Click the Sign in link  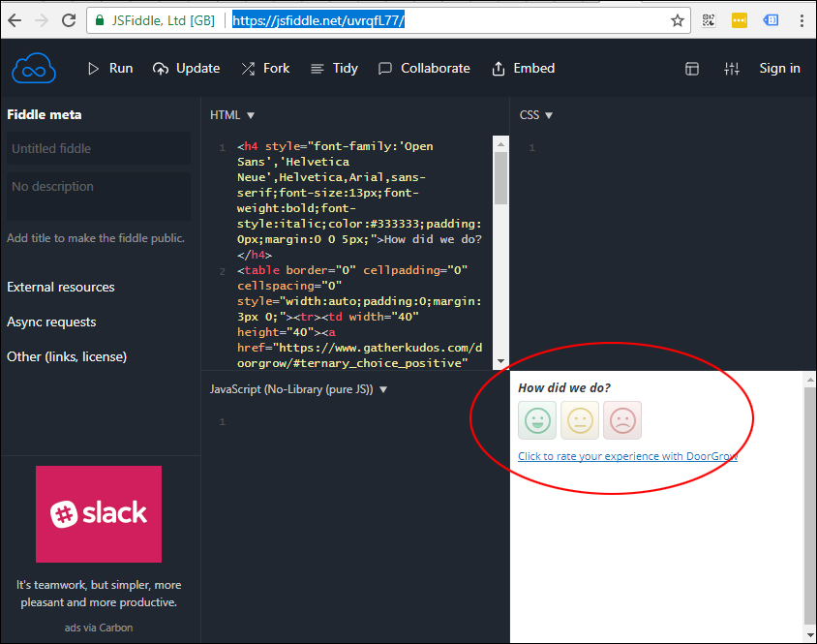[x=779, y=69]
